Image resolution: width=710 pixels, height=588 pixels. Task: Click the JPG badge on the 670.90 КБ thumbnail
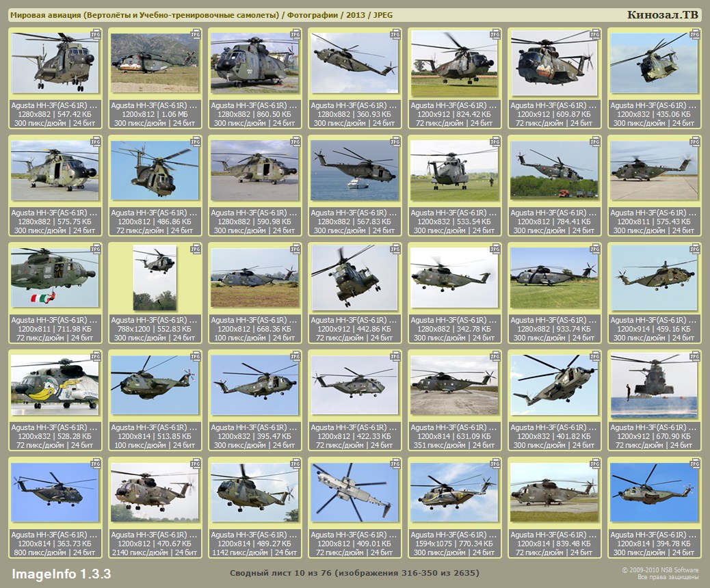coord(696,356)
